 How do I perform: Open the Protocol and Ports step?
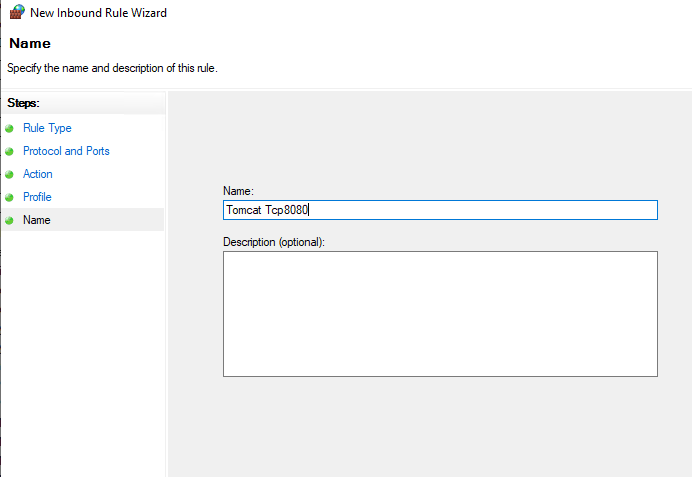(66, 151)
